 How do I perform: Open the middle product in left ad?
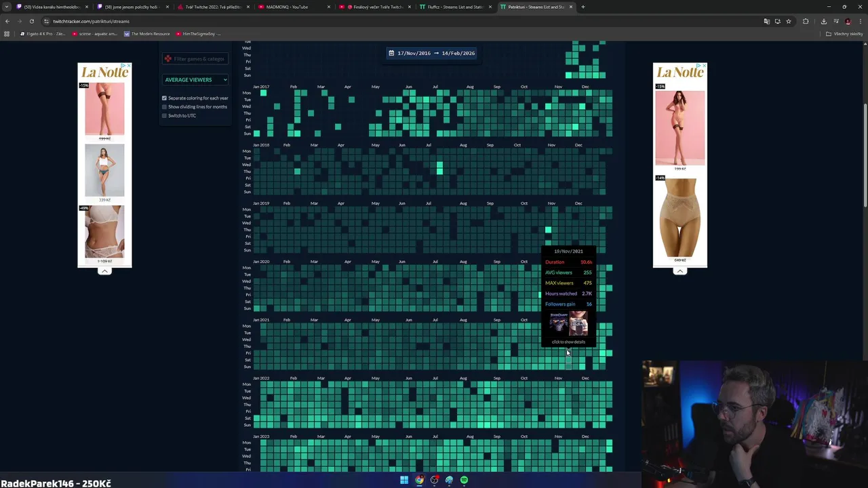point(104,171)
